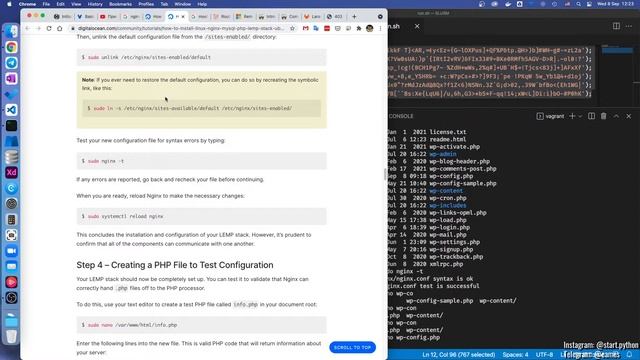Open Google Chrome from the Dock
The width and height of the screenshot is (640, 360).
(11, 47)
